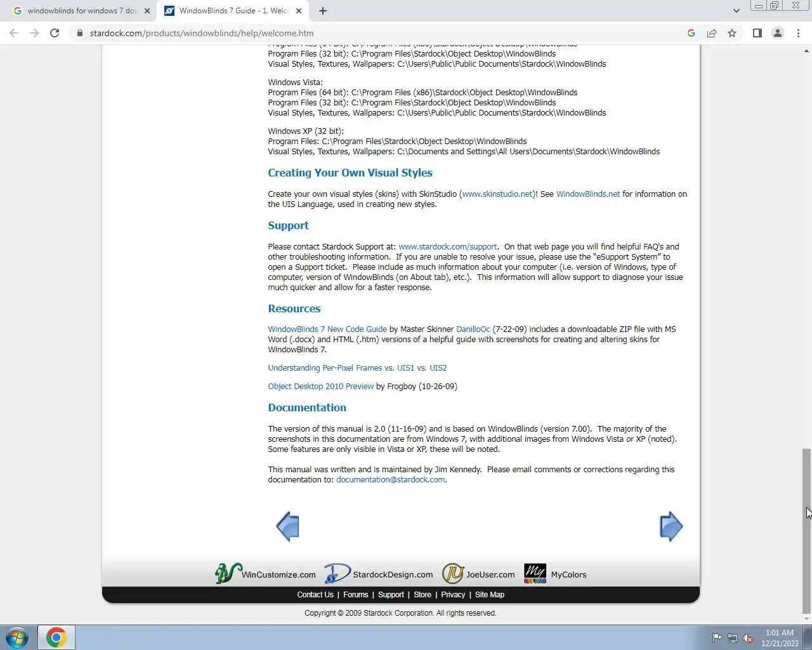Screen dimensions: 812x650
Task: Go to previous page with left blue arrow
Action: tap(288, 526)
